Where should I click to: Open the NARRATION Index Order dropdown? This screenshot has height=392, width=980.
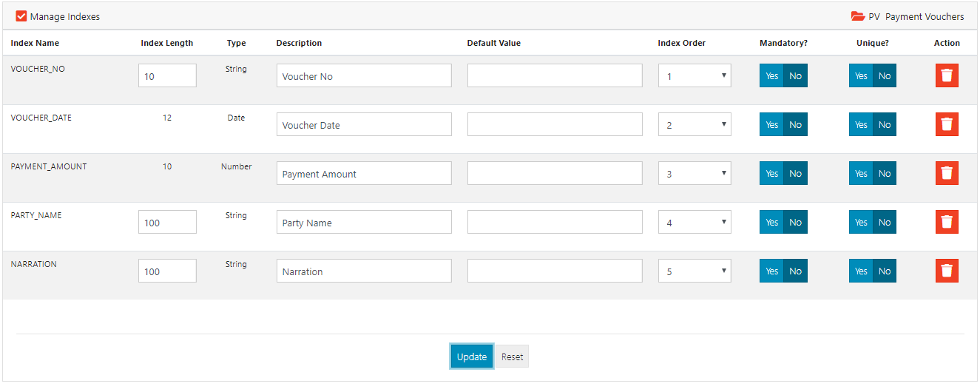point(694,271)
